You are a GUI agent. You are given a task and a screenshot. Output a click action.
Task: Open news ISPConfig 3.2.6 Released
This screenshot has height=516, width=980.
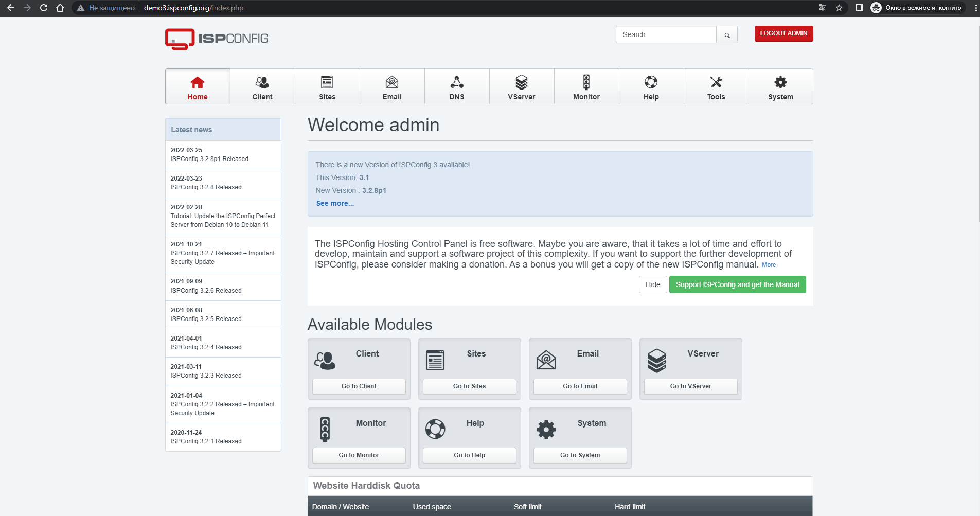coord(223,286)
